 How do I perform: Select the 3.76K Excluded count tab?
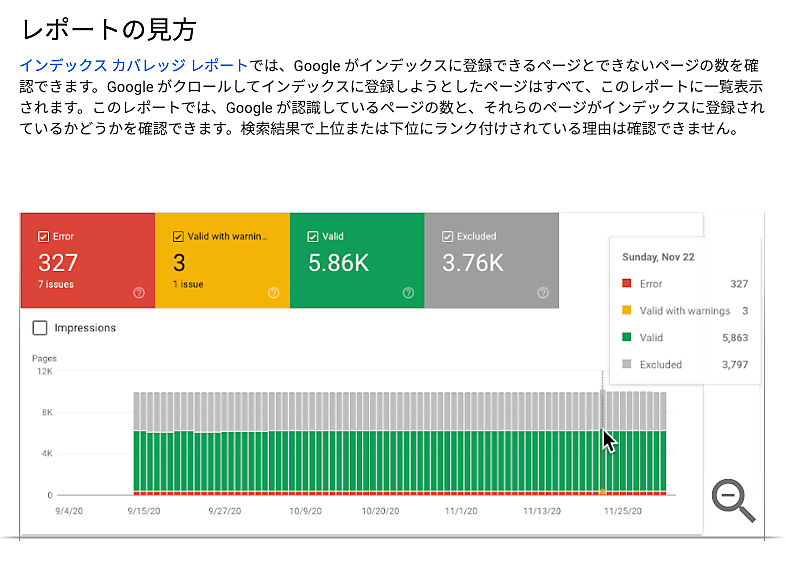tap(473, 264)
